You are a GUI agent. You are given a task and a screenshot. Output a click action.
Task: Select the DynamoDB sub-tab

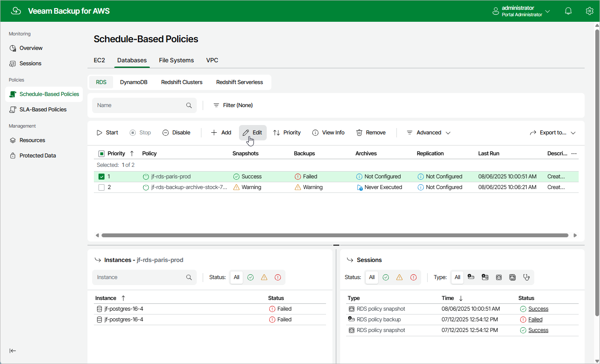(134, 82)
